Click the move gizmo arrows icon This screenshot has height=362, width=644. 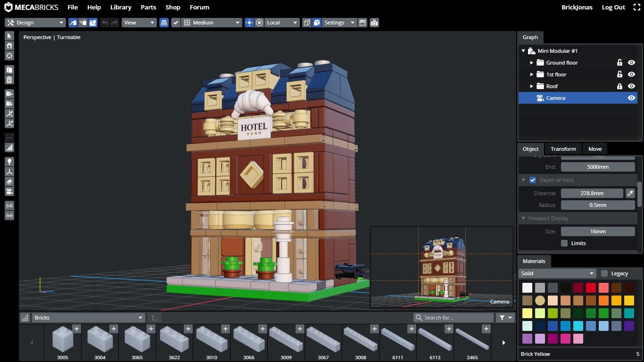pyautogui.click(x=249, y=23)
